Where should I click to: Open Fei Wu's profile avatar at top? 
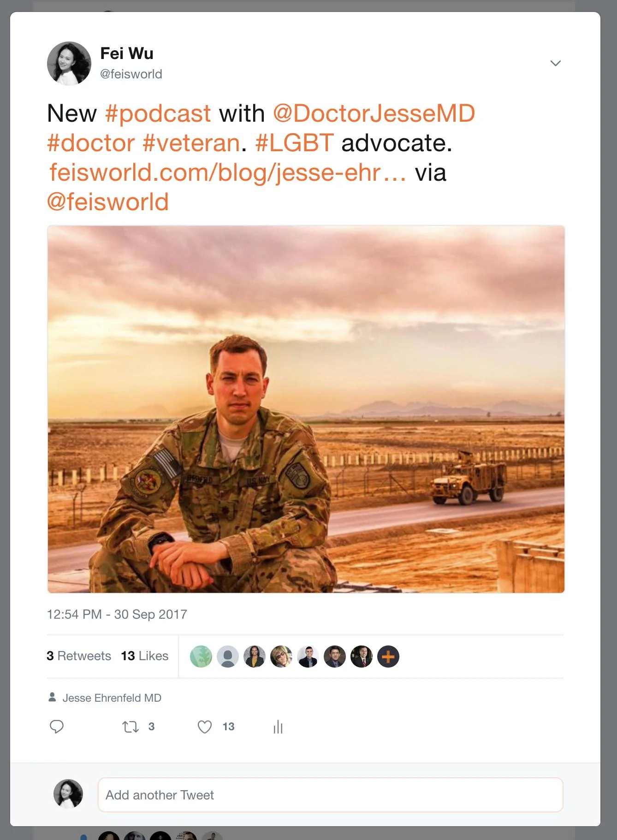point(69,64)
